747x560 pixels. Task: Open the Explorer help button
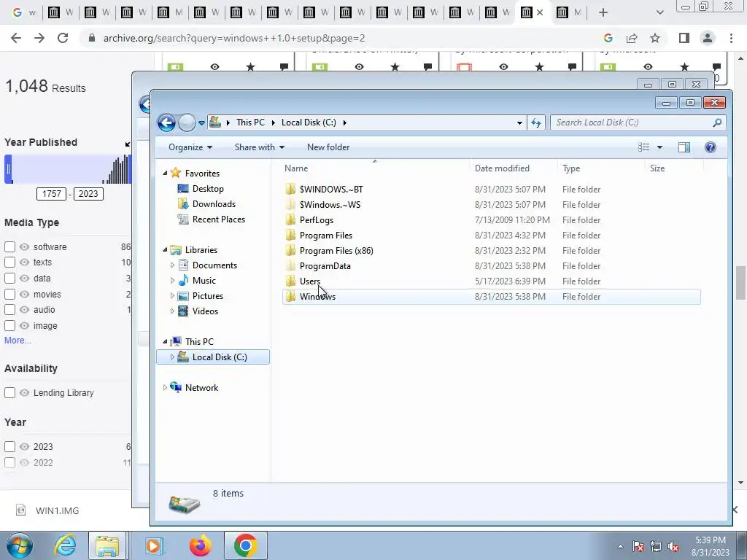click(x=710, y=147)
